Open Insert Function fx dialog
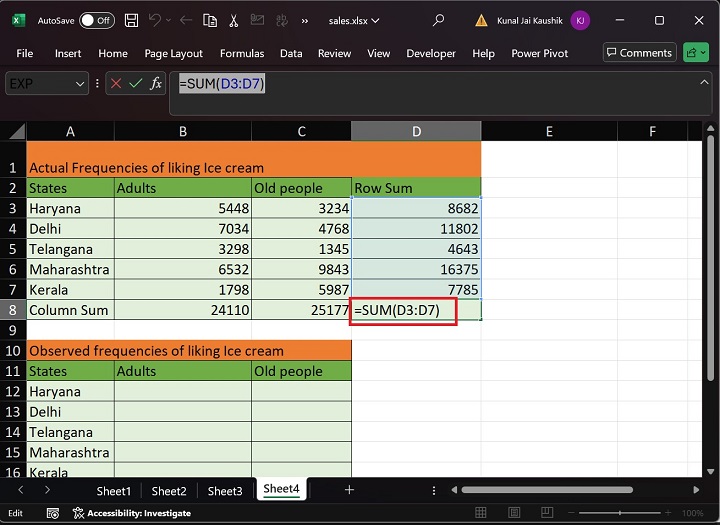This screenshot has width=720, height=525. [x=156, y=84]
